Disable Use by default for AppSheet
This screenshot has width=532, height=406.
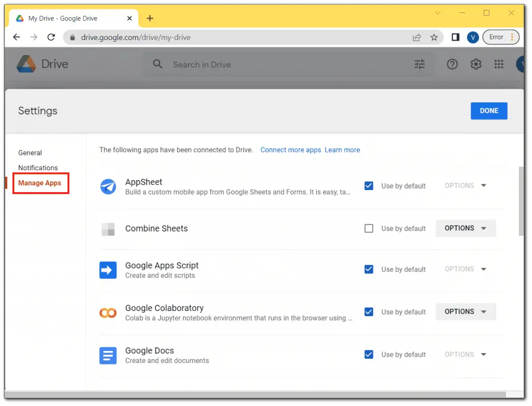(x=368, y=185)
